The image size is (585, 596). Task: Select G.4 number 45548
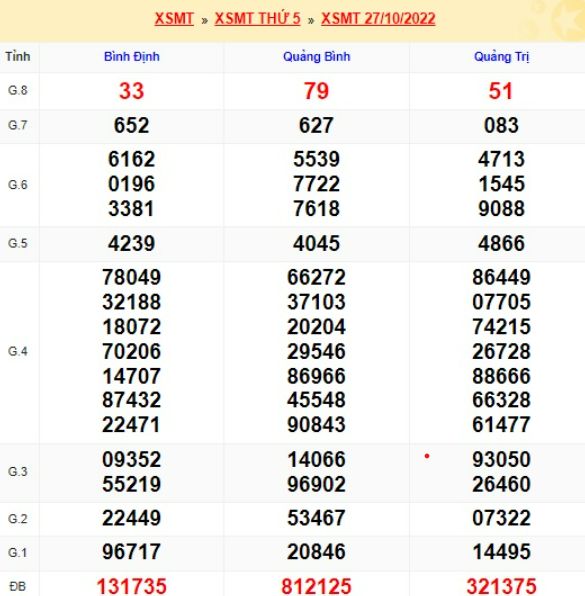317,399
